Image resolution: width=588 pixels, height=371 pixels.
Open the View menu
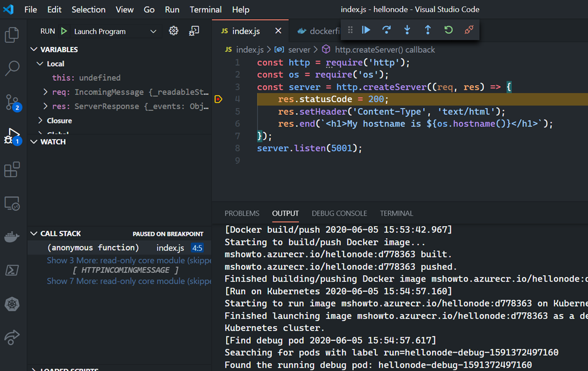click(124, 9)
